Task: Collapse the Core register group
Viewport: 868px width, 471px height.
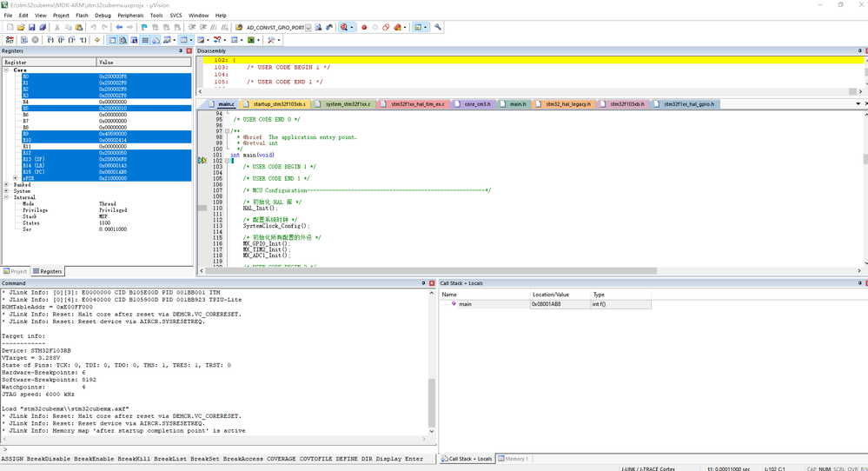Action: tap(7, 70)
